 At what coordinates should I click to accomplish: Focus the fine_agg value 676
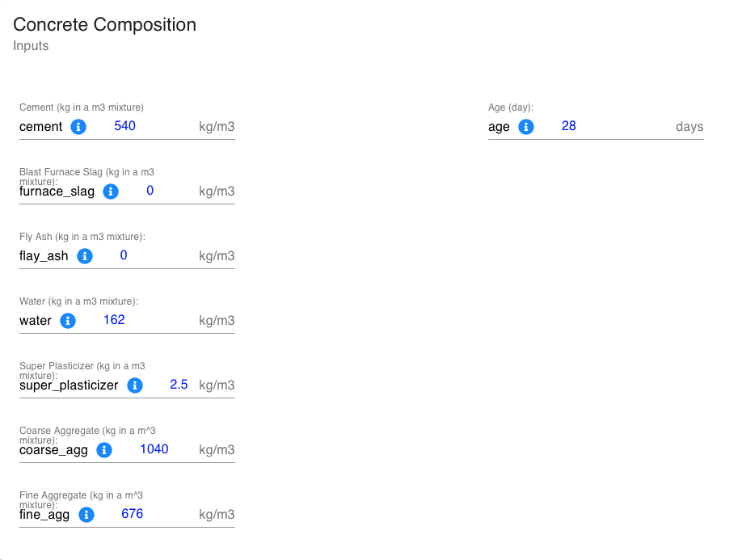tap(133, 514)
